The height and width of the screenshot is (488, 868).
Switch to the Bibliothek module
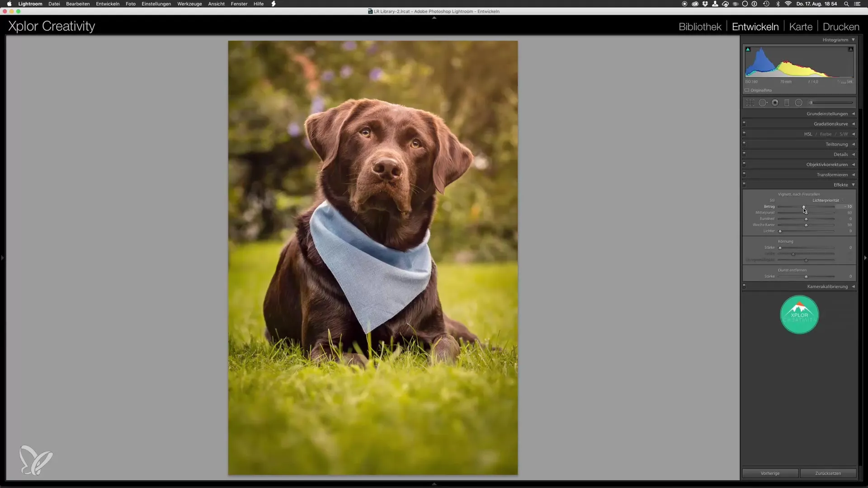700,27
